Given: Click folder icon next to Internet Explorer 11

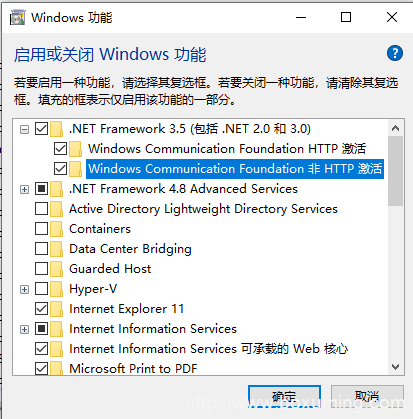Looking at the screenshot, I should pos(56,309).
